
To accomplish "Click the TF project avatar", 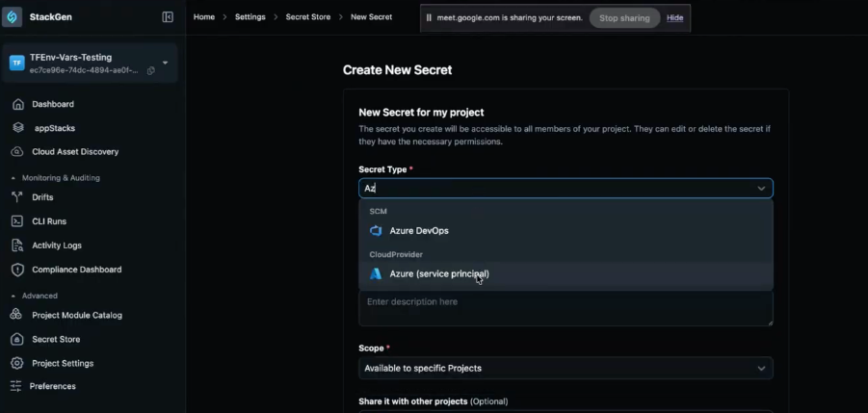I will click(x=17, y=63).
